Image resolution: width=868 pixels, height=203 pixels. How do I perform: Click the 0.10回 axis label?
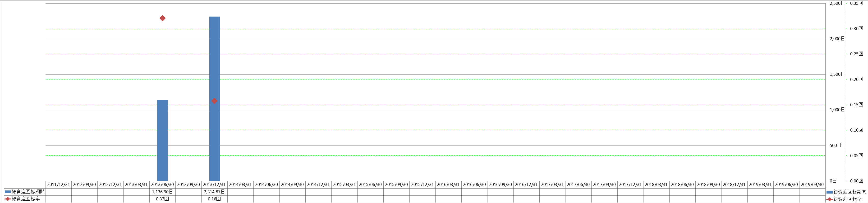coord(856,130)
